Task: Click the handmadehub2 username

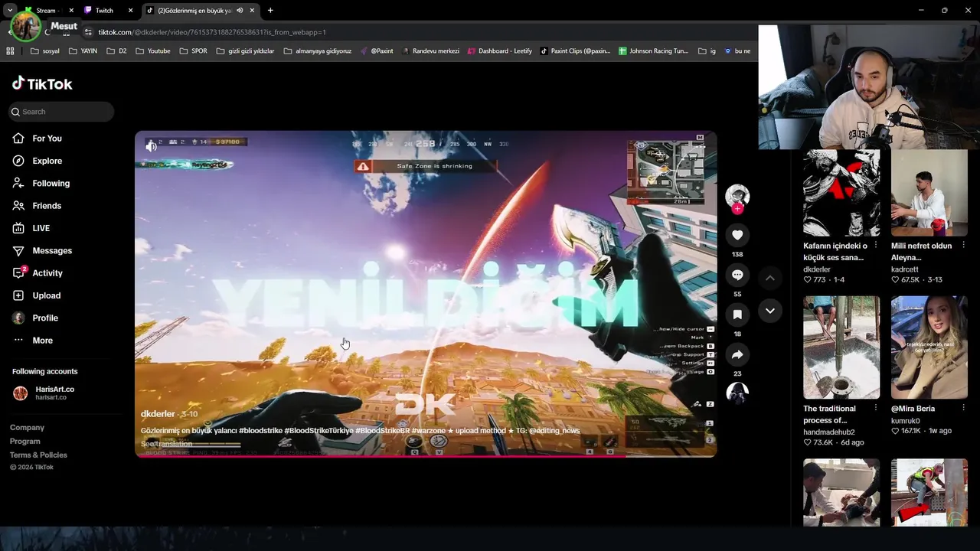Action: point(828,432)
